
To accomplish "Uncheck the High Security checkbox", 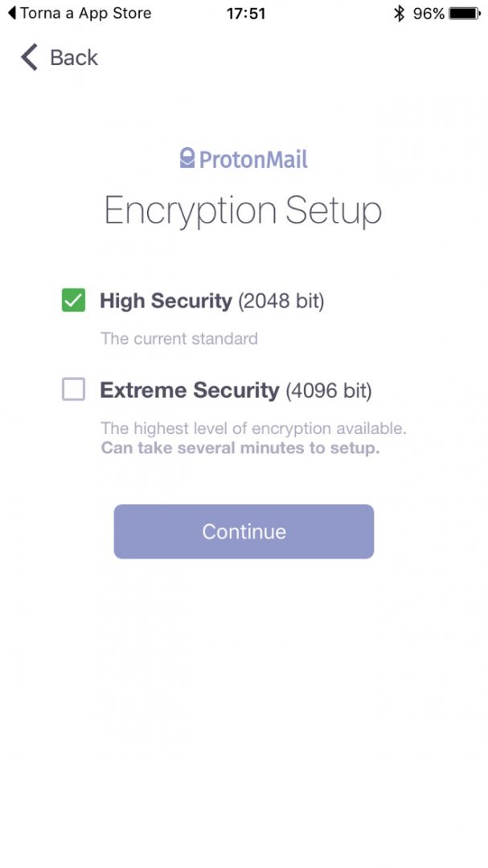I will [73, 301].
